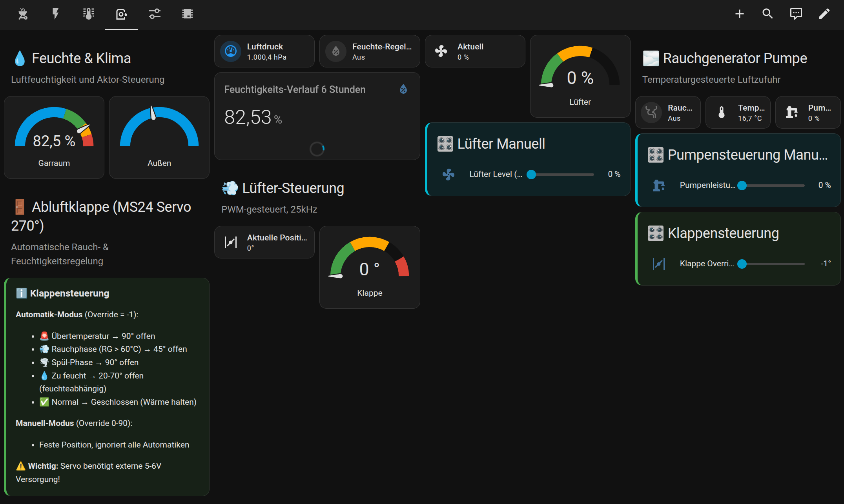Select the chip hardware view icon

pos(187,14)
